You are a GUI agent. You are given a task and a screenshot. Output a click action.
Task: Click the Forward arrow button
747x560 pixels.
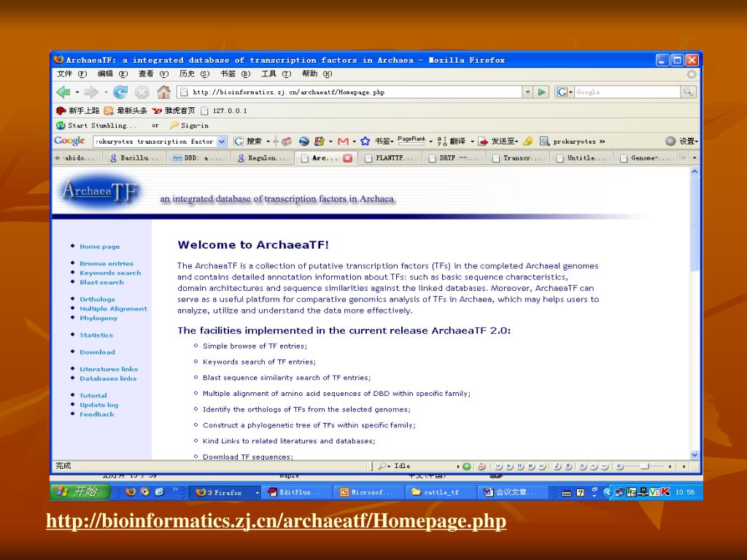click(x=91, y=92)
